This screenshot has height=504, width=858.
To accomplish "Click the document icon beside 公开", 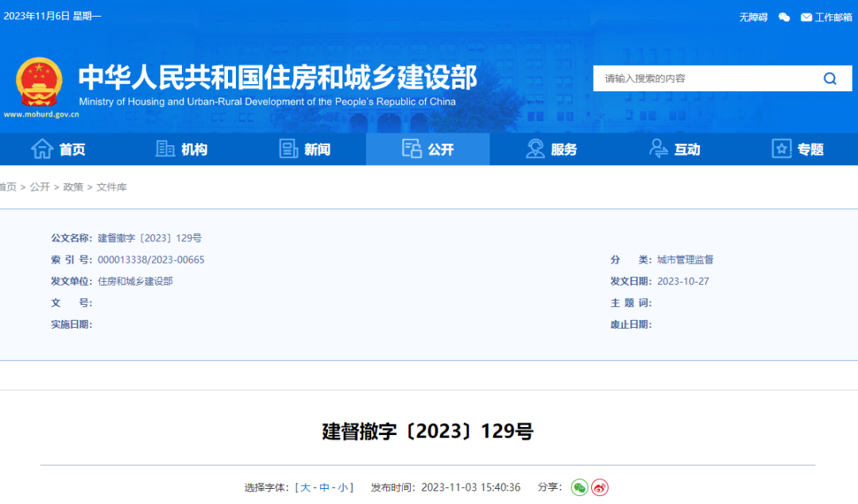I will 412,148.
